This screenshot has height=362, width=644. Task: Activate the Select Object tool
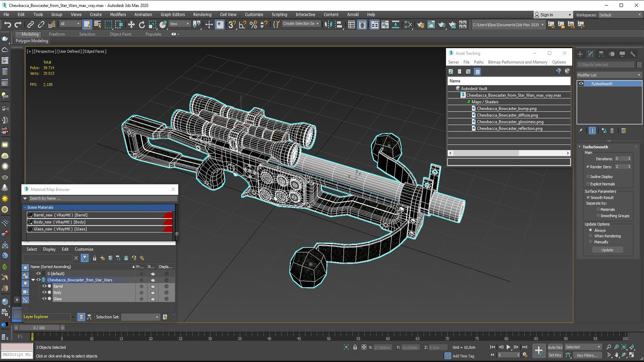click(87, 24)
